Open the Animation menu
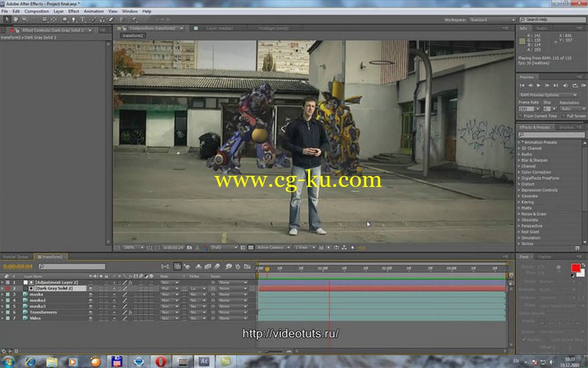 click(93, 11)
